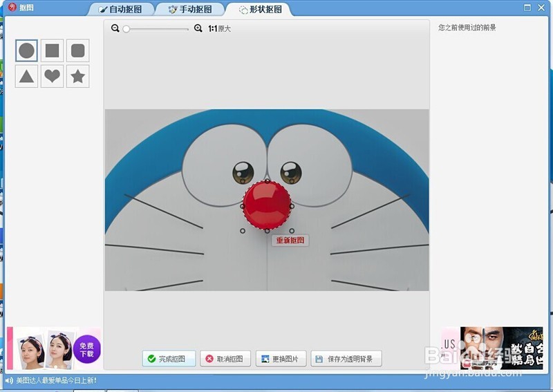Image resolution: width=553 pixels, height=392 pixels.
Task: Click the top handle of the selection circle
Action: point(268,181)
